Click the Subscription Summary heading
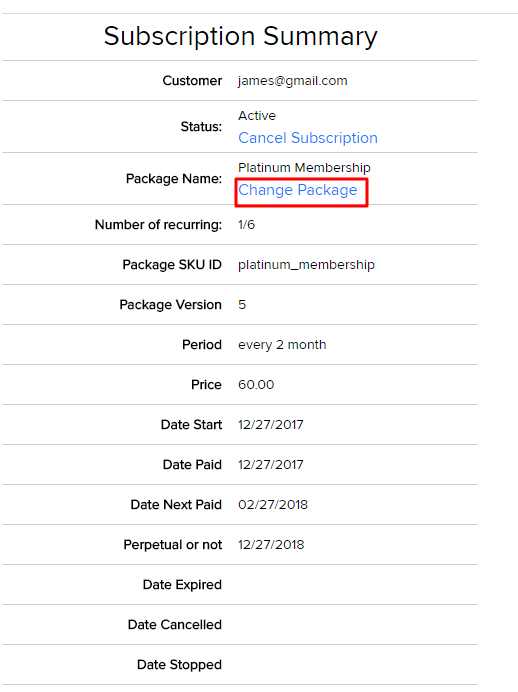 point(240,36)
